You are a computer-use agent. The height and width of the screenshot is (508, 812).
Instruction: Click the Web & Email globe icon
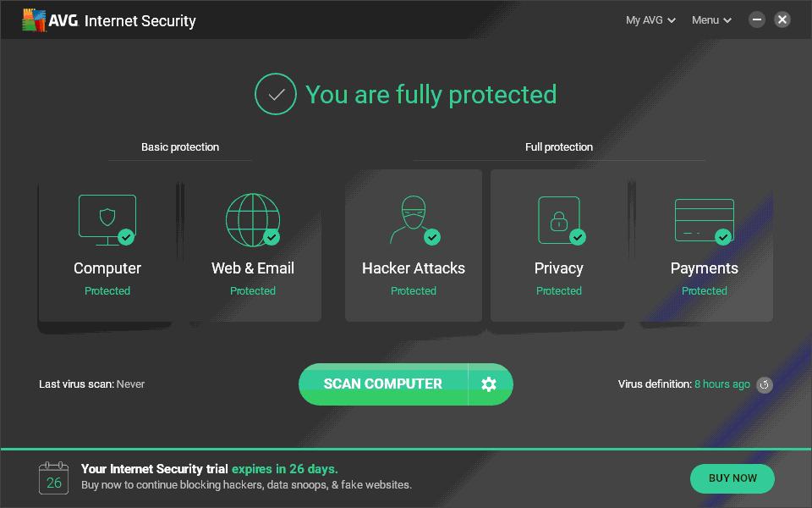pyautogui.click(x=252, y=219)
